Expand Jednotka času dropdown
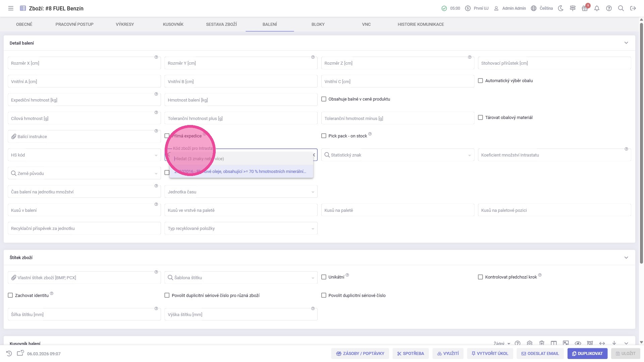 tap(240, 192)
